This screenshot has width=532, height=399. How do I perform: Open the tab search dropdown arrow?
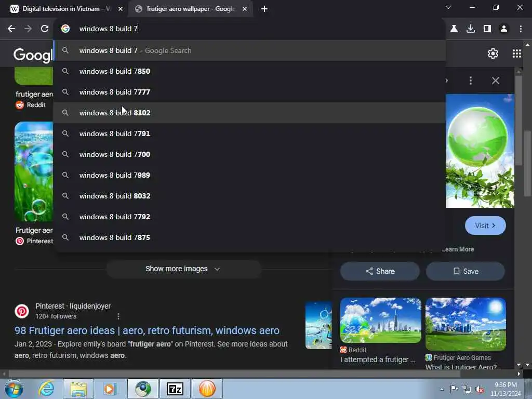tap(448, 7)
